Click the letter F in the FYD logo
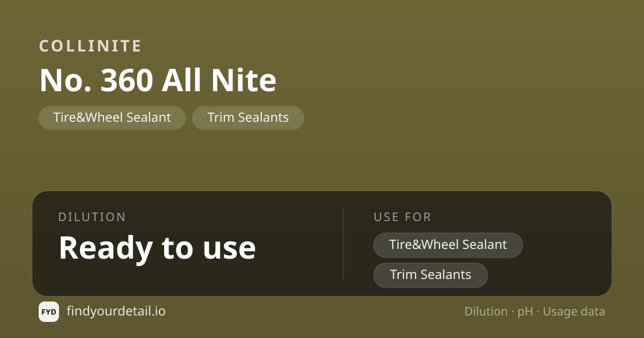 point(44,312)
